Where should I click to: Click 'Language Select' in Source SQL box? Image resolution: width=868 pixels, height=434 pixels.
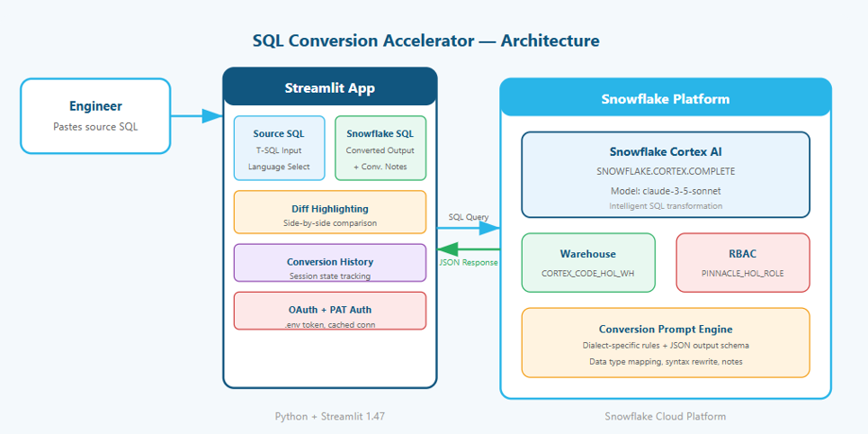pyautogui.click(x=279, y=167)
